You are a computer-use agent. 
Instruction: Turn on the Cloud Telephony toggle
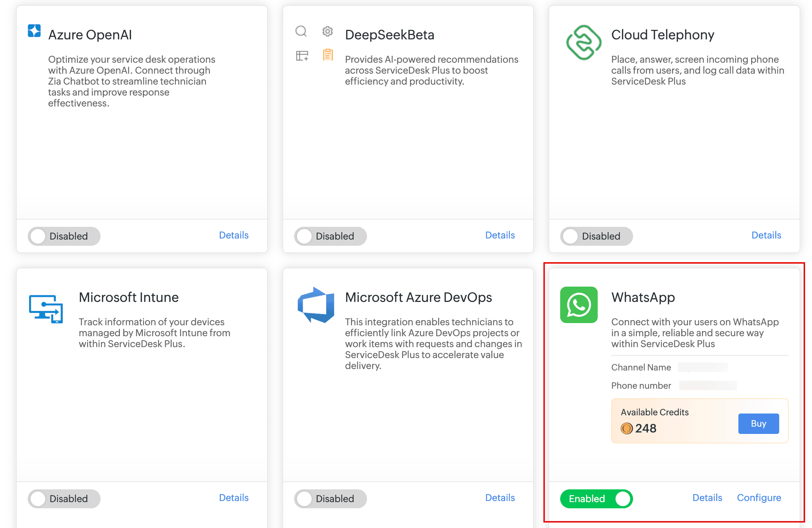point(596,236)
